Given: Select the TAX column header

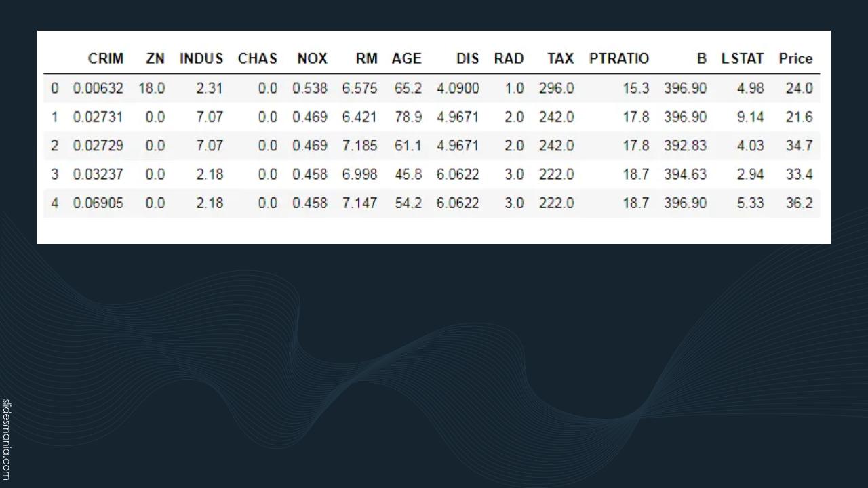Looking at the screenshot, I should (x=560, y=58).
